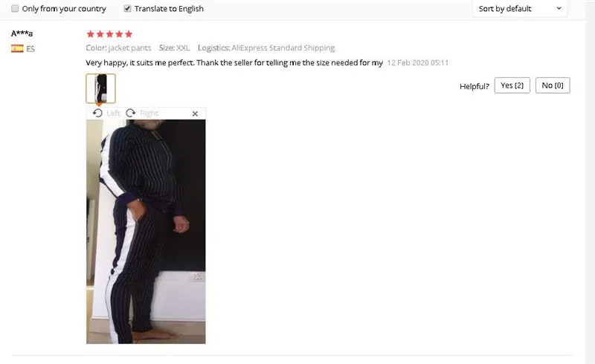Mark review helpful with Yes (2)
Image resolution: width=595 pixels, height=364 pixels.
[x=512, y=85]
